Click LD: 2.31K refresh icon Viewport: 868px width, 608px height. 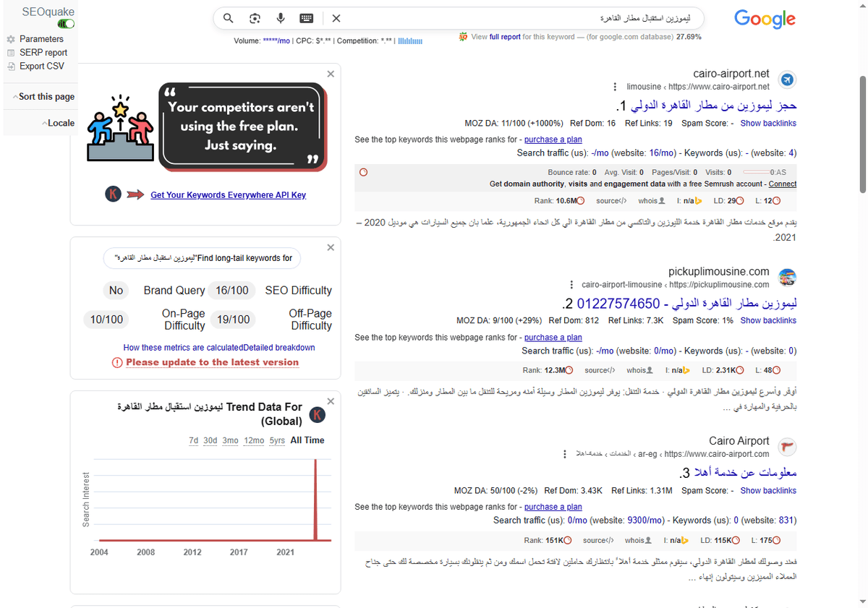pos(741,370)
